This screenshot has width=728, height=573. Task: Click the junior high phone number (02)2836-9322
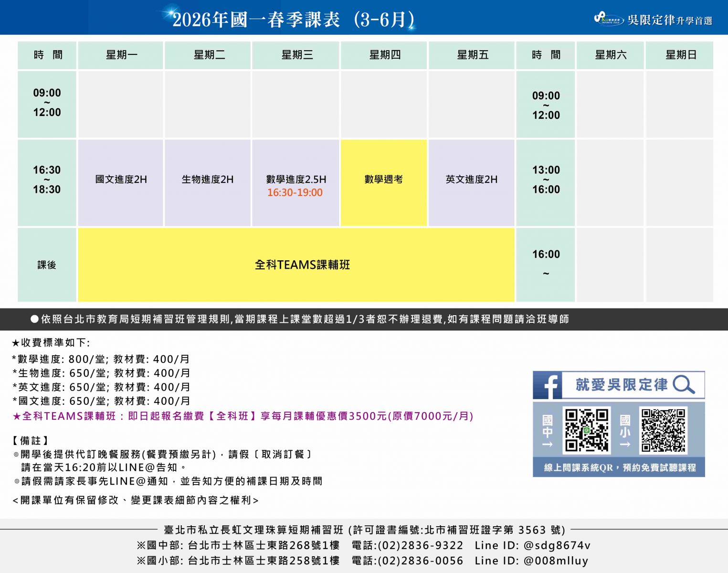(x=420, y=545)
